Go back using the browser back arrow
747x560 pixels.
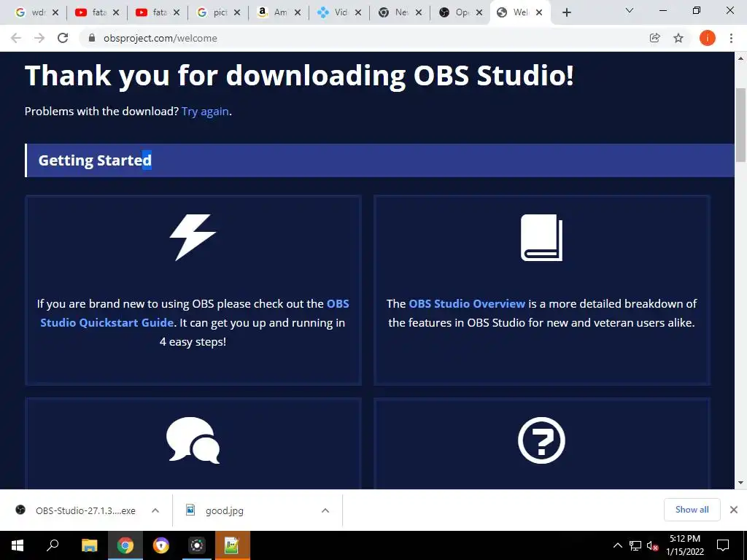tap(16, 38)
